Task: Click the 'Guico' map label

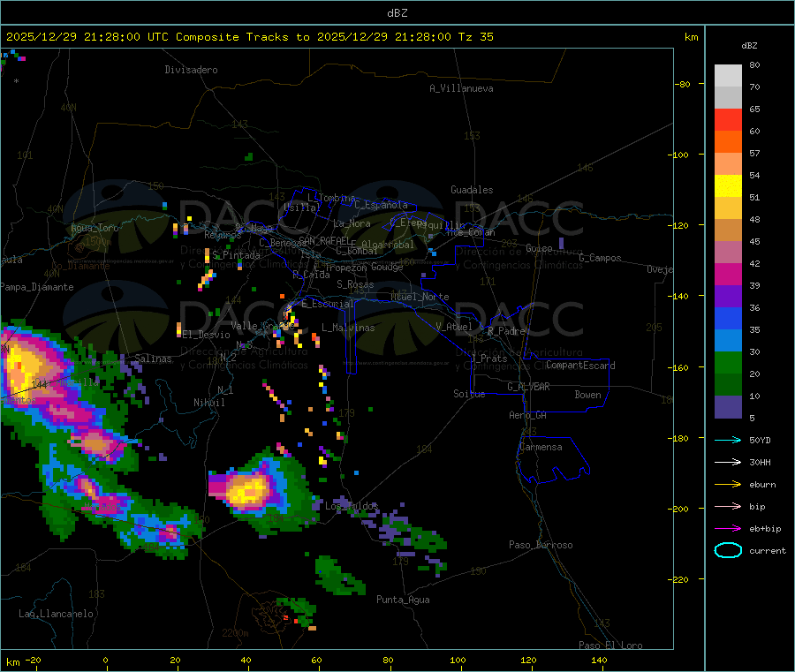Action: coord(539,248)
